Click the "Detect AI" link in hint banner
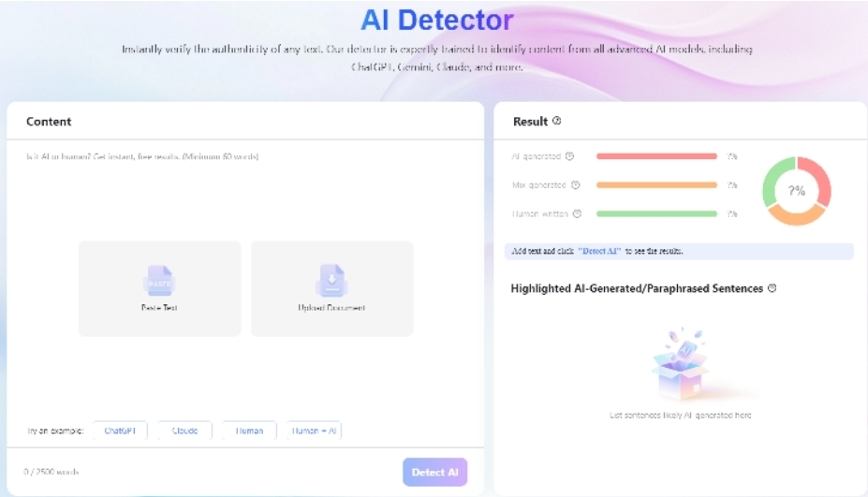This screenshot has height=497, width=868. (x=600, y=251)
